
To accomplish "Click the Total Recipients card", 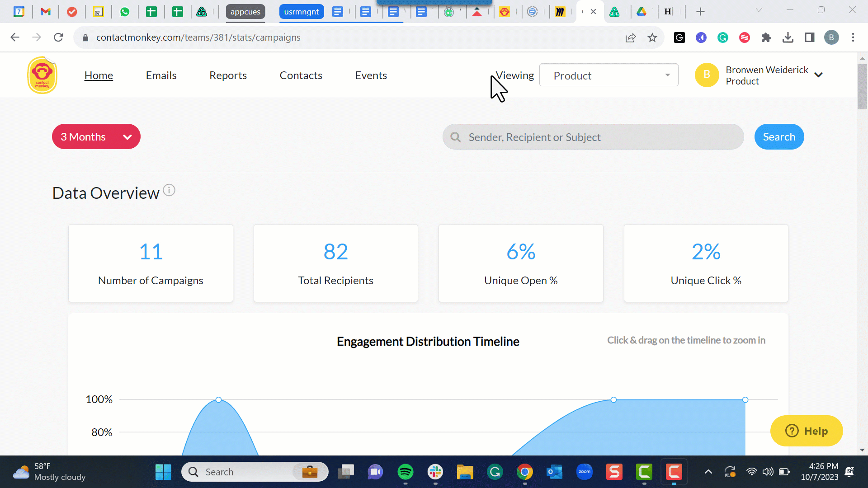I will pos(335,263).
